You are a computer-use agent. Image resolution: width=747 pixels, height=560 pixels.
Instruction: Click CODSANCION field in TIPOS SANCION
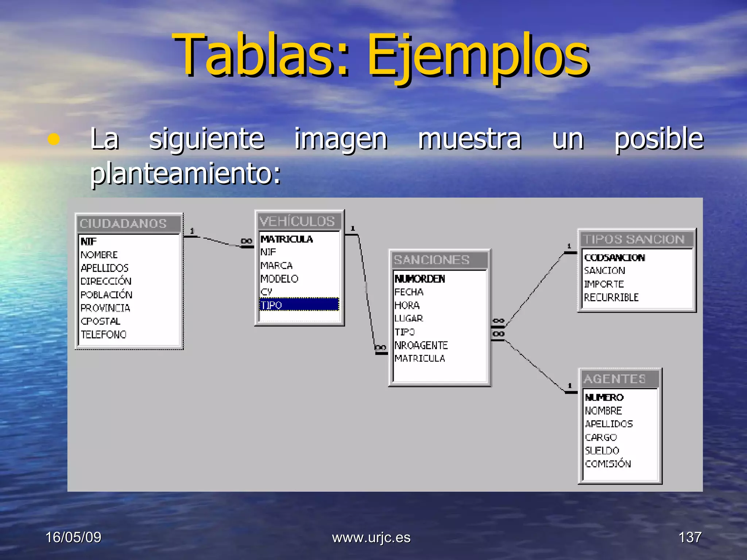[x=615, y=258]
